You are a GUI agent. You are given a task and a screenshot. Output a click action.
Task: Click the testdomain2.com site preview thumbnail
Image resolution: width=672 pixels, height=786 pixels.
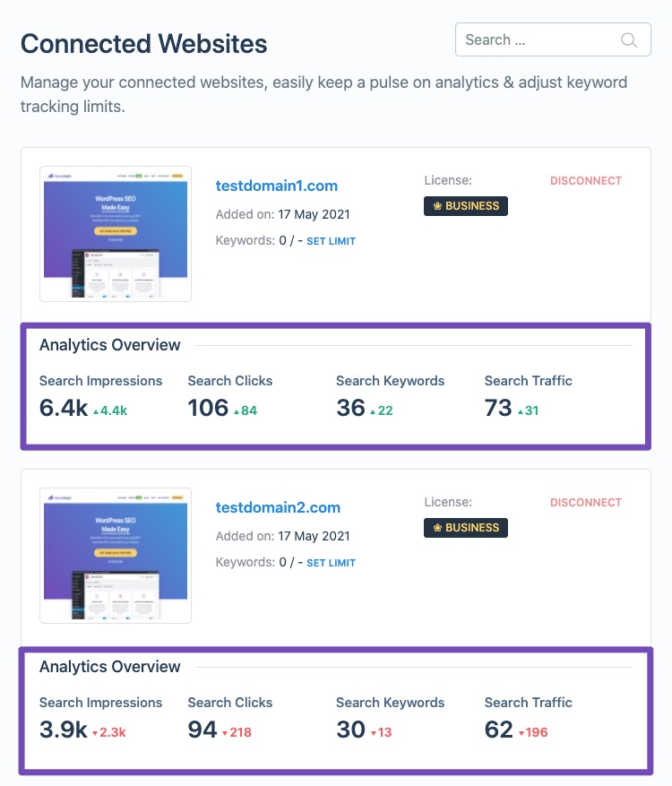(116, 556)
